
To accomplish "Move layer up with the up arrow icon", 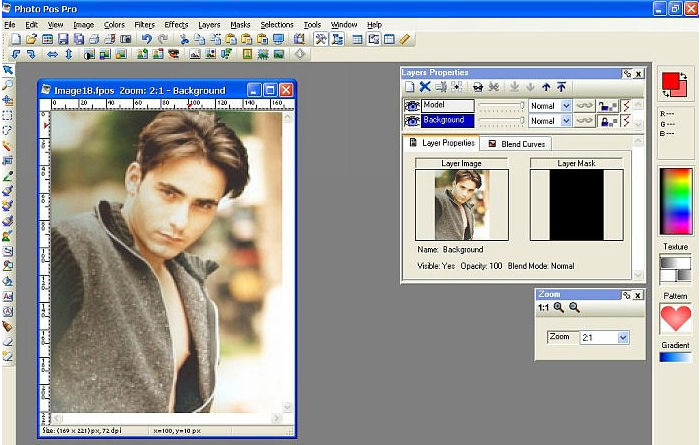I will tap(546, 88).
